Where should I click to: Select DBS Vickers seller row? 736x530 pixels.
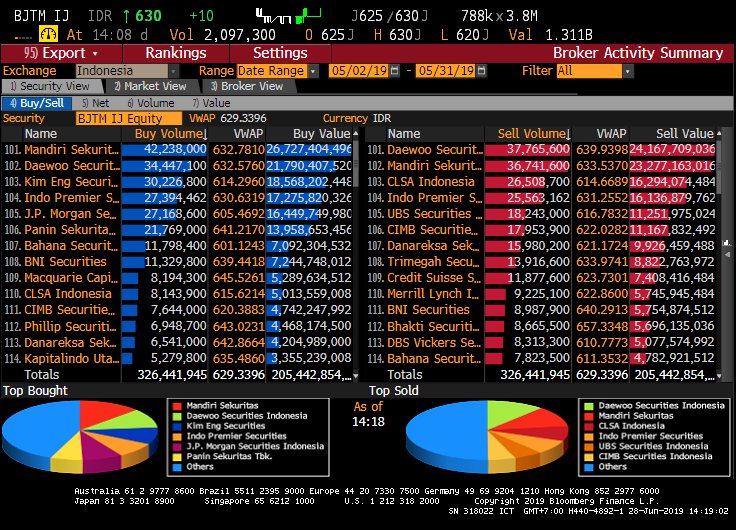click(x=540, y=342)
